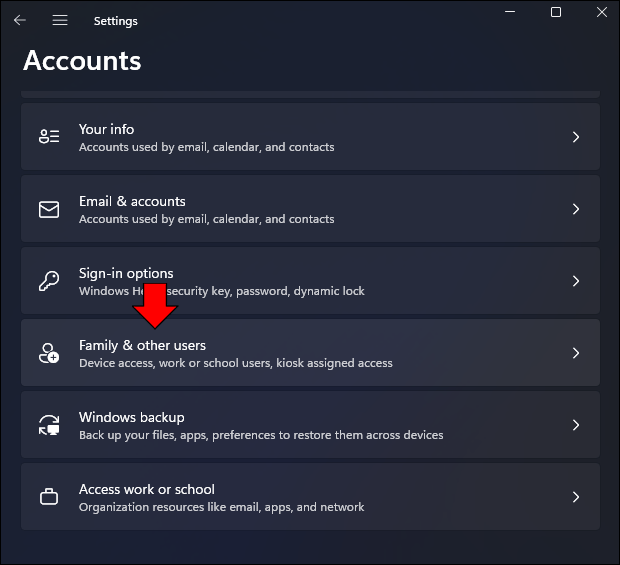Open the Windows backup title

click(132, 418)
